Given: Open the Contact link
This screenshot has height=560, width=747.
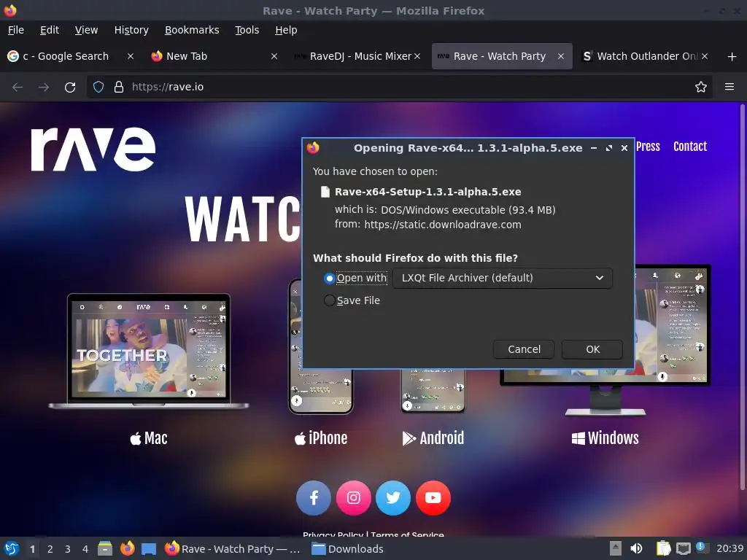Looking at the screenshot, I should coord(690,147).
